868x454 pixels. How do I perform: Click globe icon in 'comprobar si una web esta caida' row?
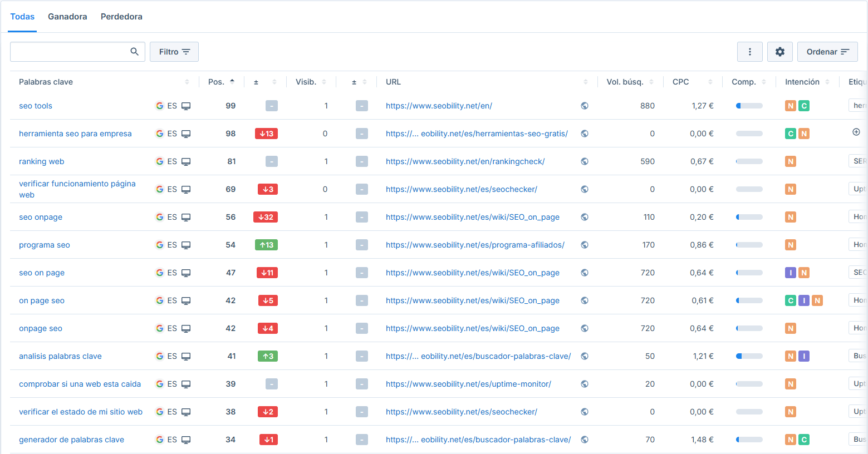585,384
